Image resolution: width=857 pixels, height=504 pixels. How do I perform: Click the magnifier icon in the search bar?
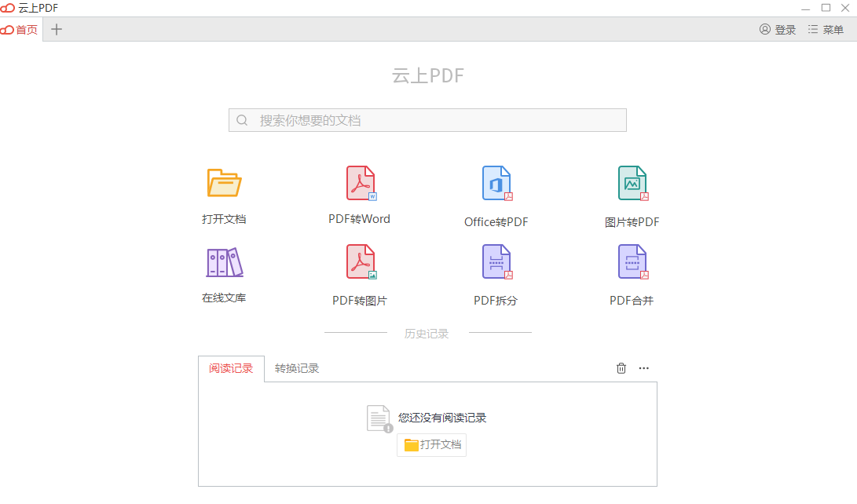(242, 119)
